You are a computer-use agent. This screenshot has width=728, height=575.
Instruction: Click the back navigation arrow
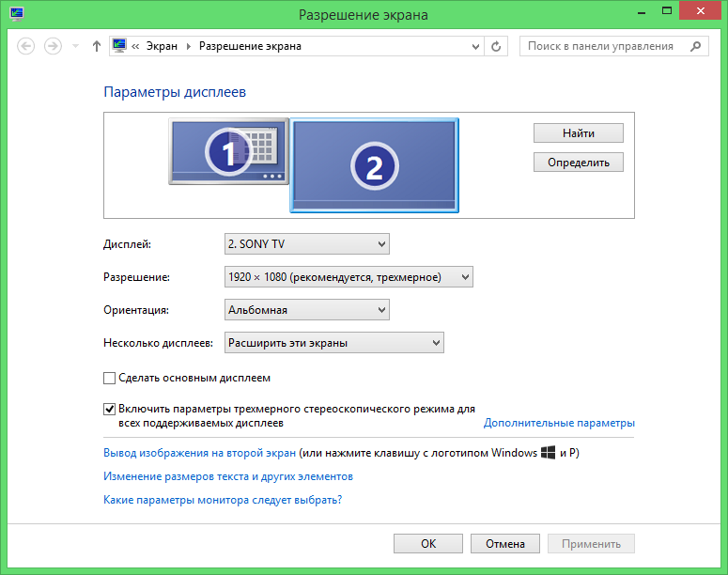(x=26, y=46)
